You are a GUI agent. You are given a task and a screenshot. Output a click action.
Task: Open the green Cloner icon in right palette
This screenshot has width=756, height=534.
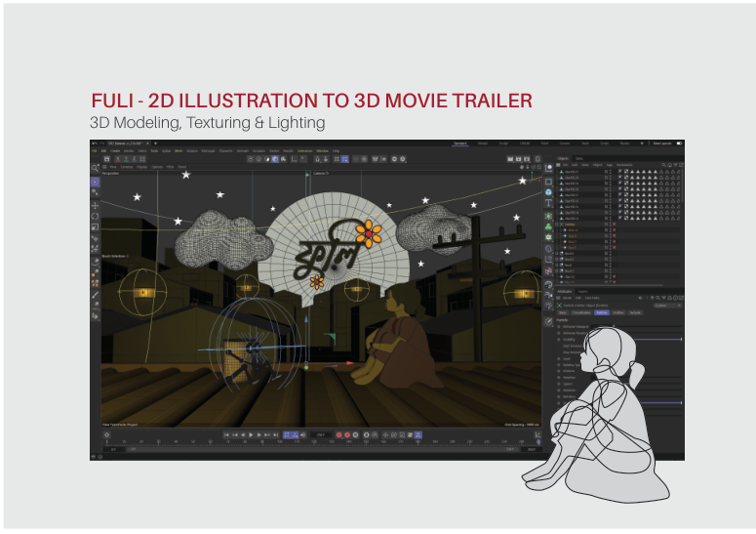(548, 226)
